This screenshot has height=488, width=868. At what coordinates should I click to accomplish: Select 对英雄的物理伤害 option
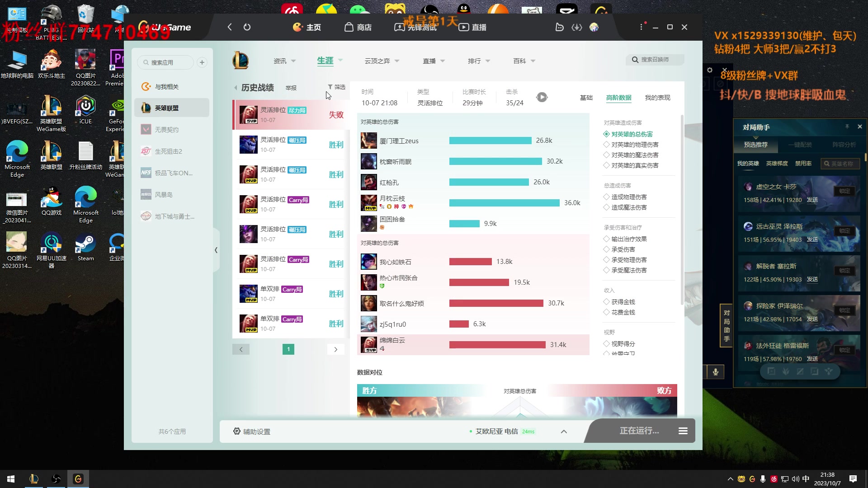pos(631,145)
